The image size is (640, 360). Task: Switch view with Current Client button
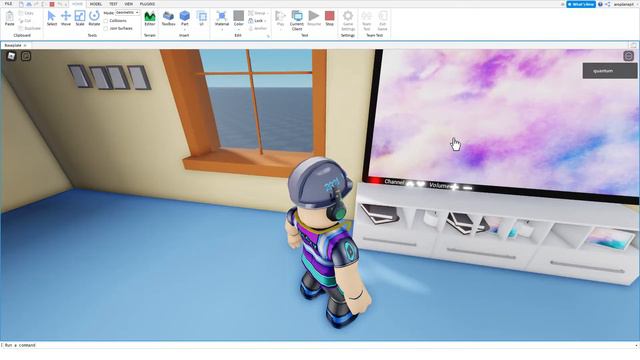[297, 20]
